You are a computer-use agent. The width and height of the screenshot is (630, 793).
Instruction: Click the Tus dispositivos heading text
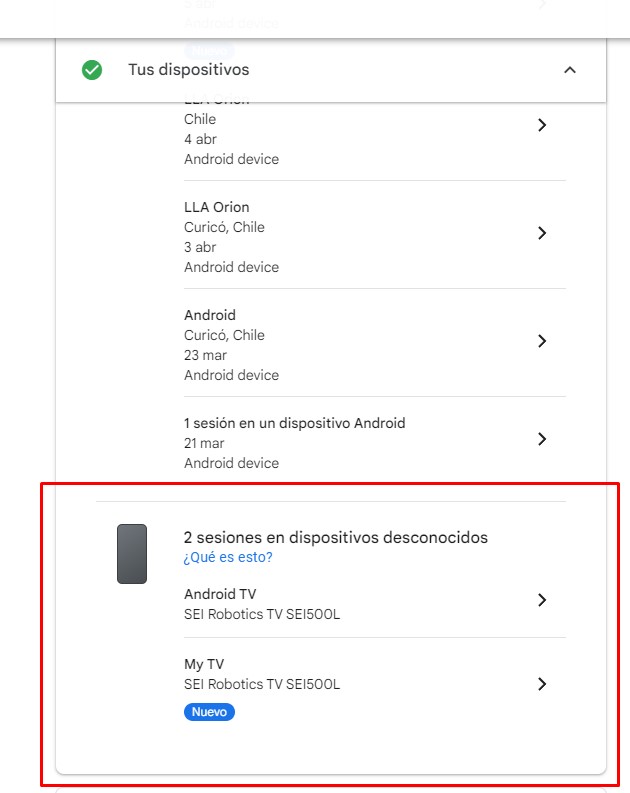[188, 70]
